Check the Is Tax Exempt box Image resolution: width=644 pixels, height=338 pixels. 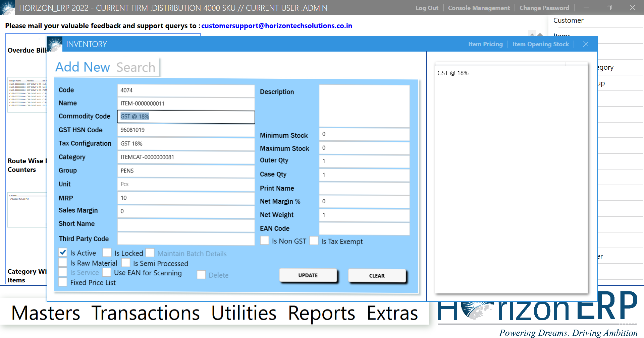314,241
